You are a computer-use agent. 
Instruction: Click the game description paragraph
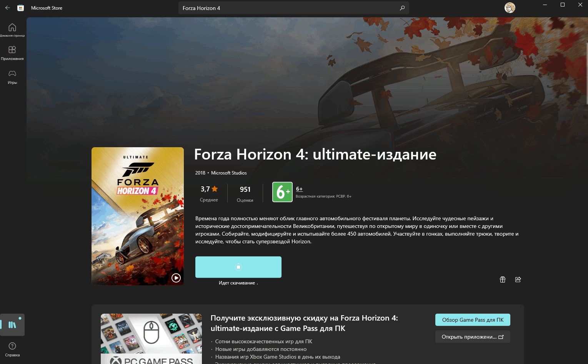click(357, 230)
